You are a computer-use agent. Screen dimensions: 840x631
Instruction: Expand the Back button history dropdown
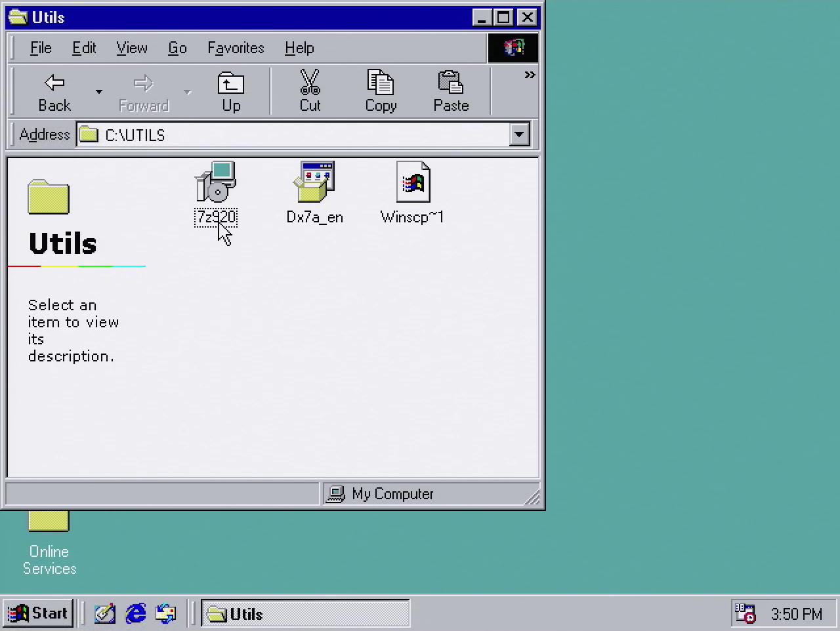tap(98, 92)
